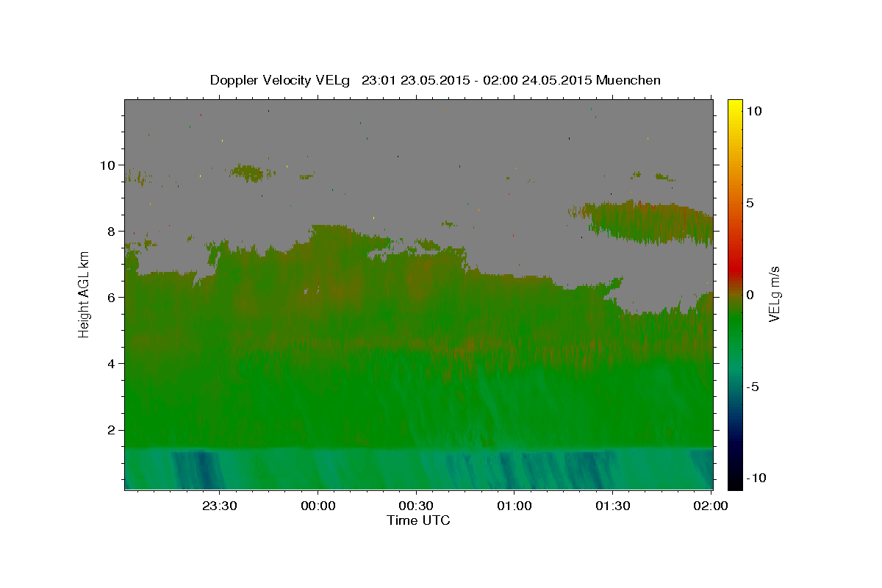
Task: Click the colorbar value 5 label
Action: click(750, 203)
